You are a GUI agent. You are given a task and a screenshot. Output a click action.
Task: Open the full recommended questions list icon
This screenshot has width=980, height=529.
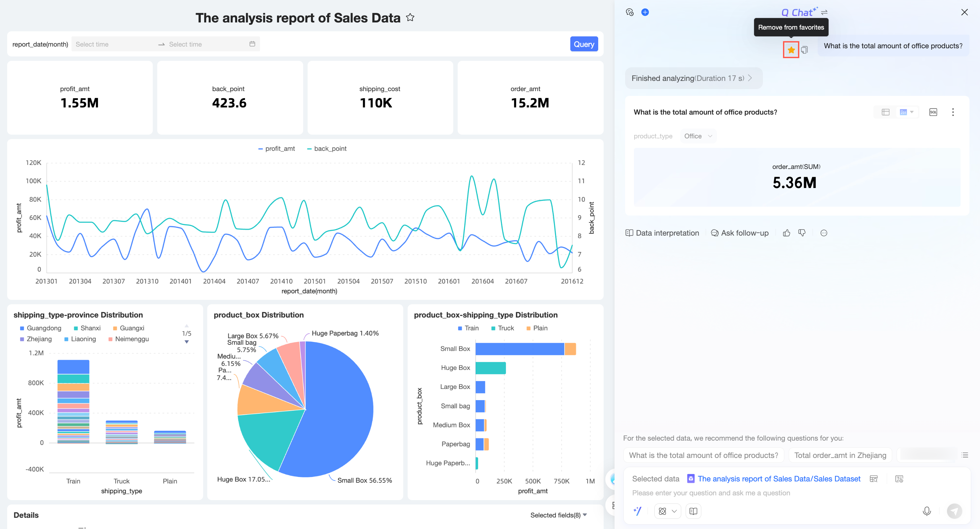964,455
